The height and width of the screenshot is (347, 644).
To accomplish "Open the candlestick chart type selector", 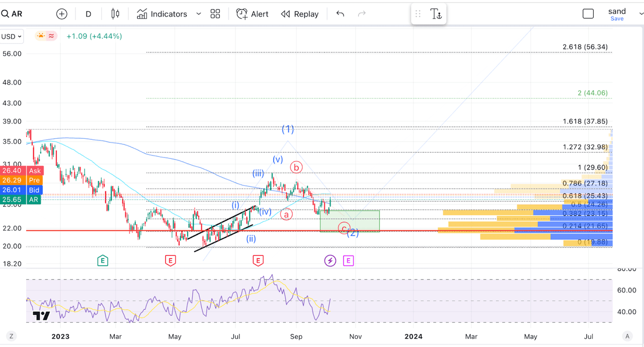I will tap(115, 14).
